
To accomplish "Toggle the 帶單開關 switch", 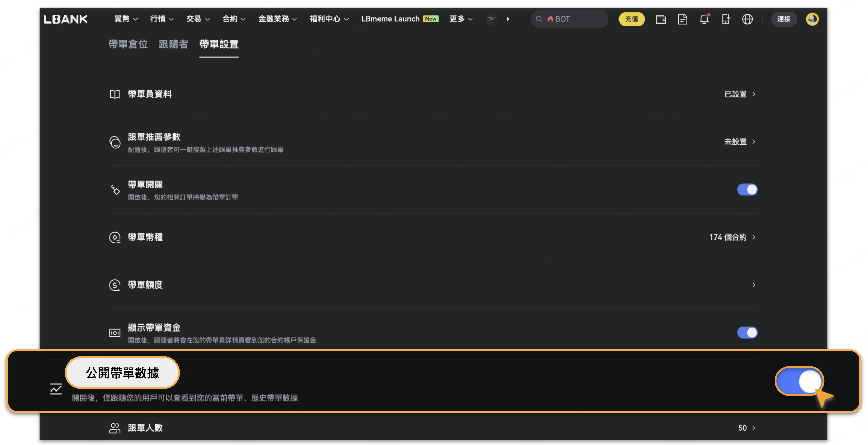I will 747,189.
